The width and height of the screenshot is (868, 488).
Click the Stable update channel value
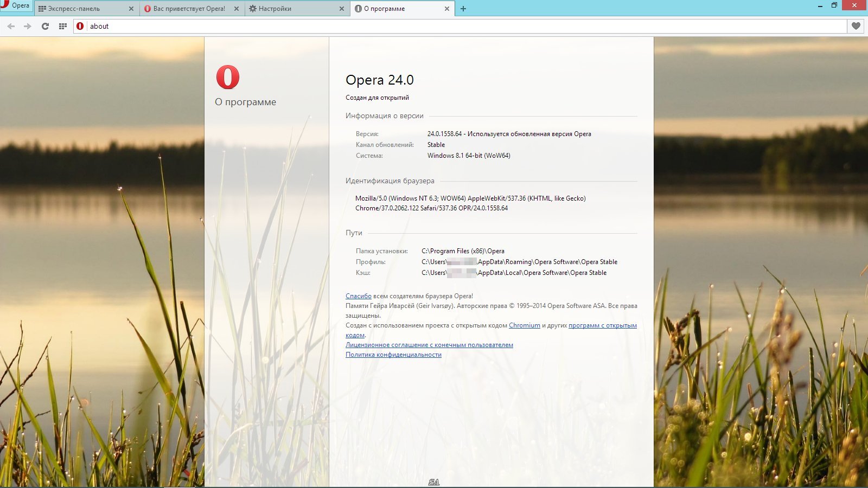tap(436, 145)
